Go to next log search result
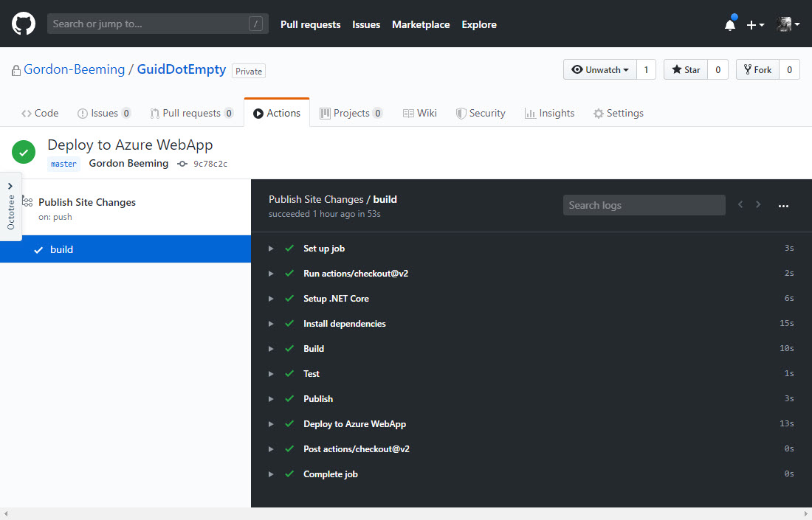The height and width of the screenshot is (520, 812). pyautogui.click(x=758, y=205)
